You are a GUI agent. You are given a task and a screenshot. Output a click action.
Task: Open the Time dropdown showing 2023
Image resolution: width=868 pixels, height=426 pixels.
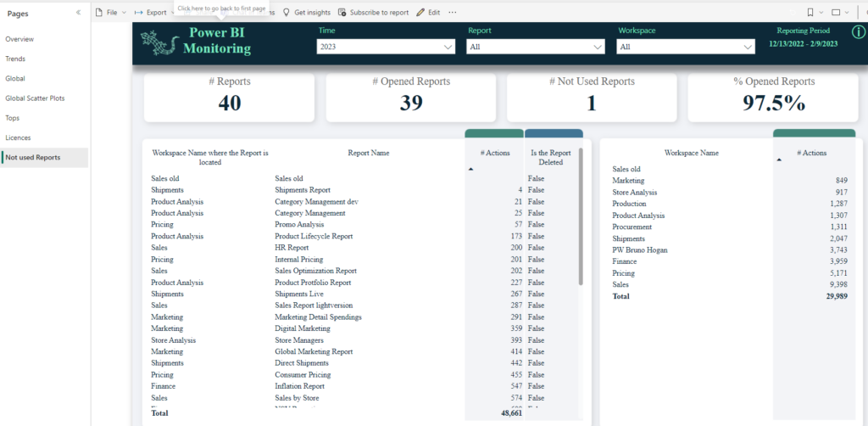[x=387, y=47]
